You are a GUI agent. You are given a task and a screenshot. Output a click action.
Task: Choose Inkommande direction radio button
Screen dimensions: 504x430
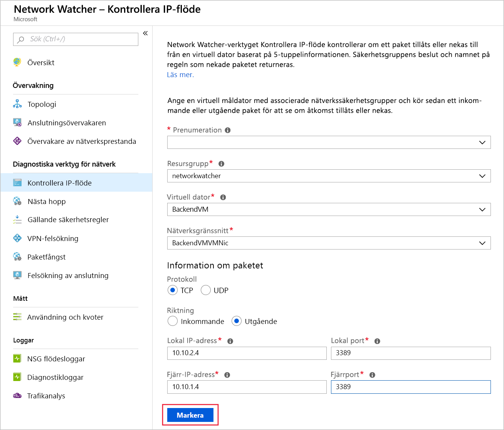pos(173,321)
